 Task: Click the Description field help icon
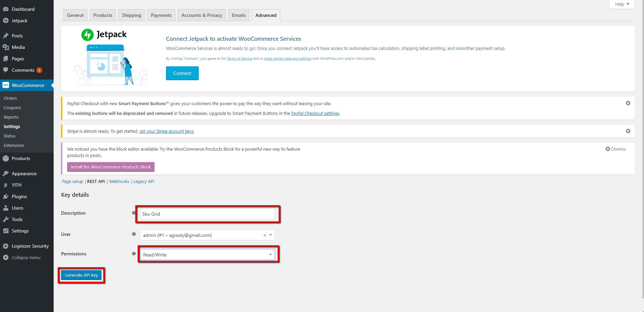(134, 213)
